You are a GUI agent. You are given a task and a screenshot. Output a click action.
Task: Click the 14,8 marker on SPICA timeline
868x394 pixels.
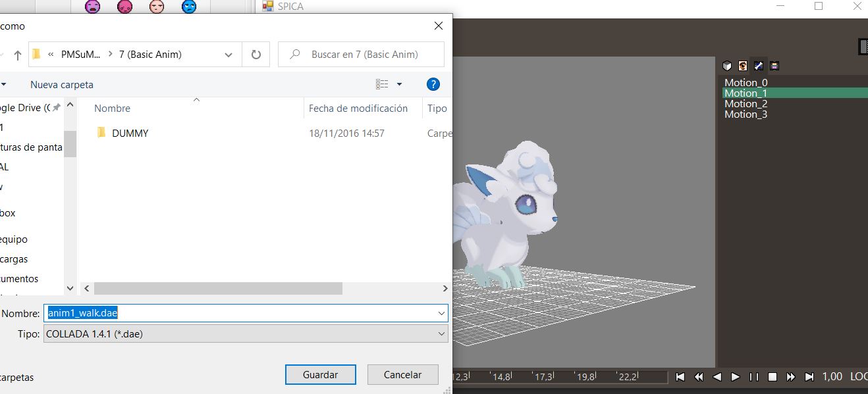[501, 377]
